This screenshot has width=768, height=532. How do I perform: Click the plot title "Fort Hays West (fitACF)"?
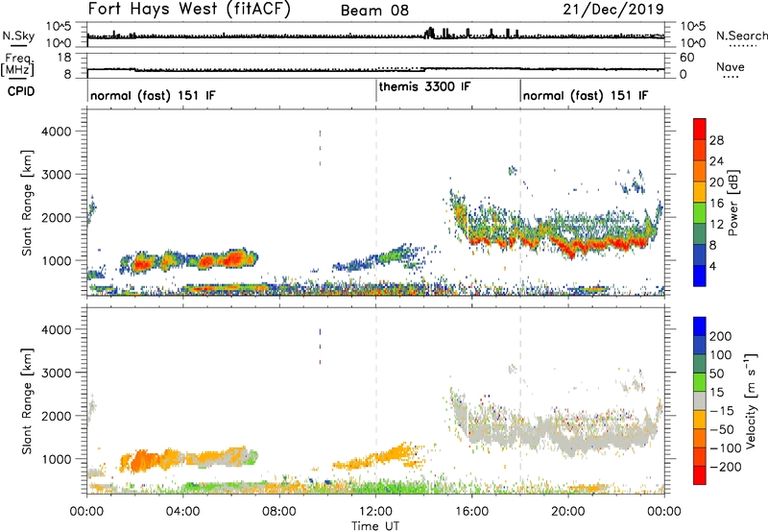[189, 10]
